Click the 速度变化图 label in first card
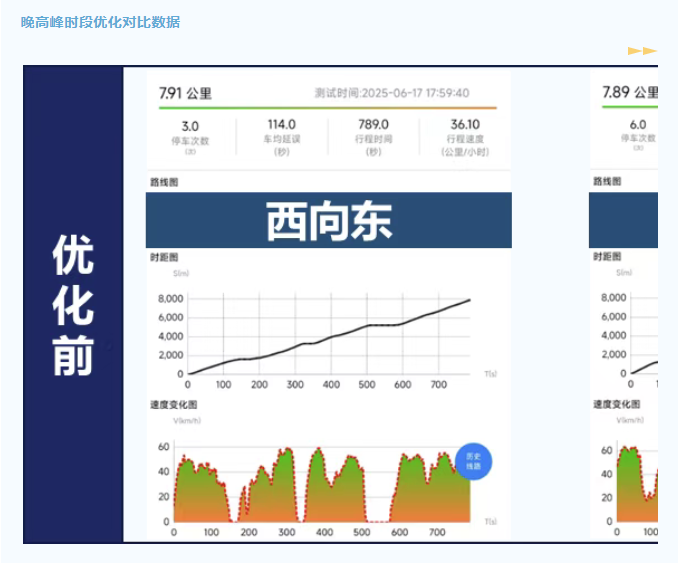681x563 pixels. [x=172, y=404]
